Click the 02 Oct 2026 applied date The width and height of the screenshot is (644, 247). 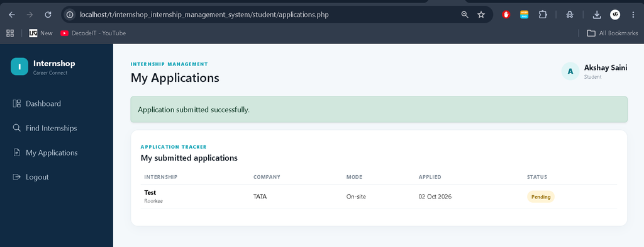pos(435,197)
